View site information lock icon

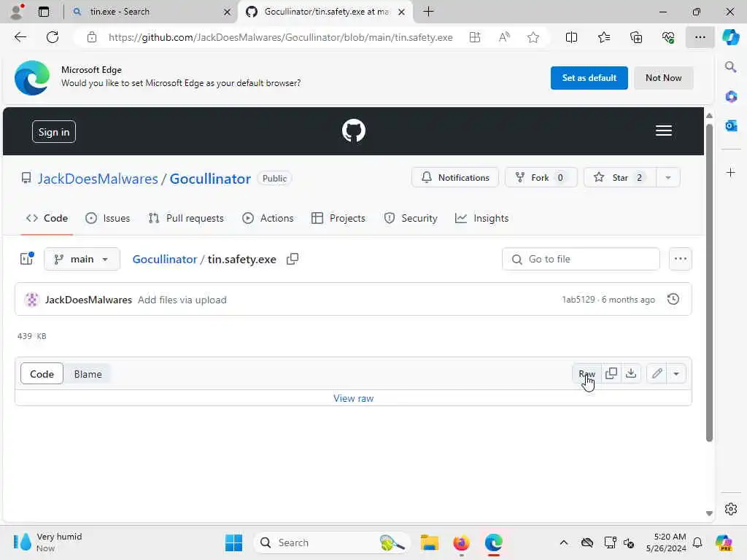(91, 37)
